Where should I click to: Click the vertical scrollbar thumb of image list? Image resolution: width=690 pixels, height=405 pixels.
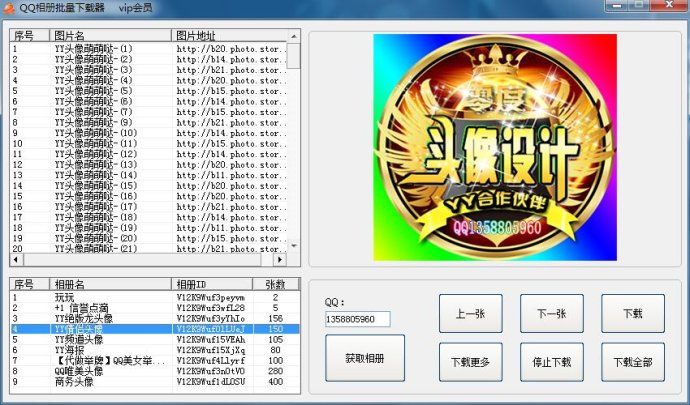point(294,55)
